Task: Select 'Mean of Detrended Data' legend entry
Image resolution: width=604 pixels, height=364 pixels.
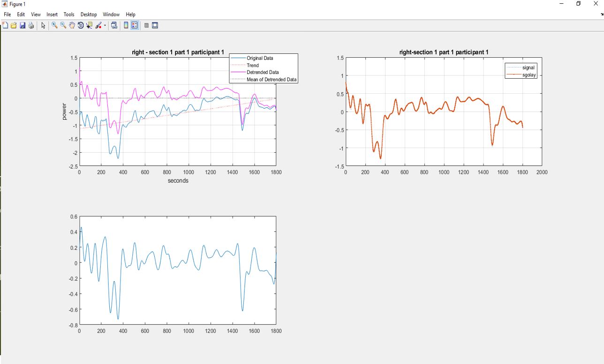Action: pos(272,79)
